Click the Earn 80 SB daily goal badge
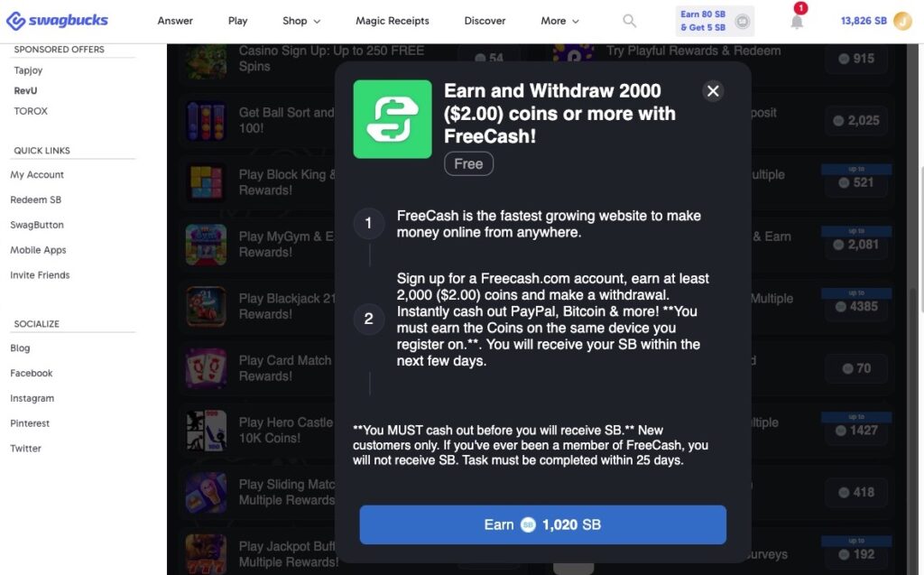 (715, 21)
